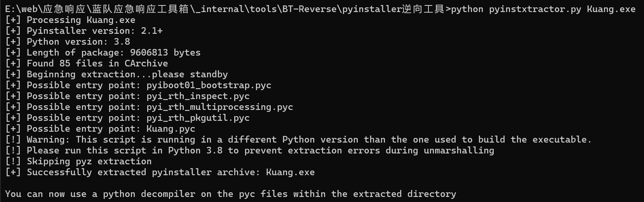Click the 'Processing Kuang.exe' output line
Image resolution: width=644 pixels, height=202 pixels.
81,20
